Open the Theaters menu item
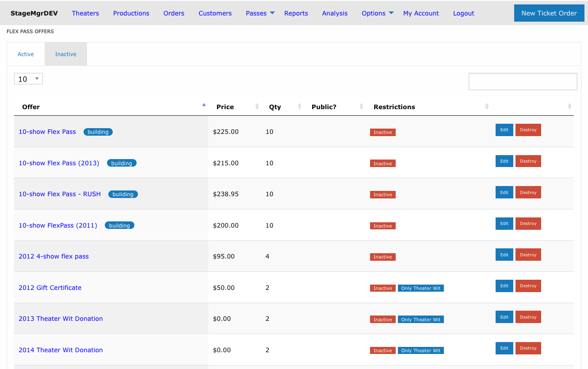588x369 pixels. (x=85, y=13)
